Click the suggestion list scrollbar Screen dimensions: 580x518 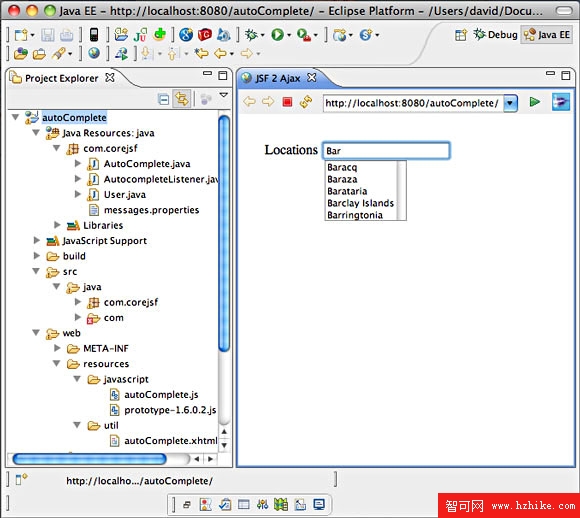402,191
